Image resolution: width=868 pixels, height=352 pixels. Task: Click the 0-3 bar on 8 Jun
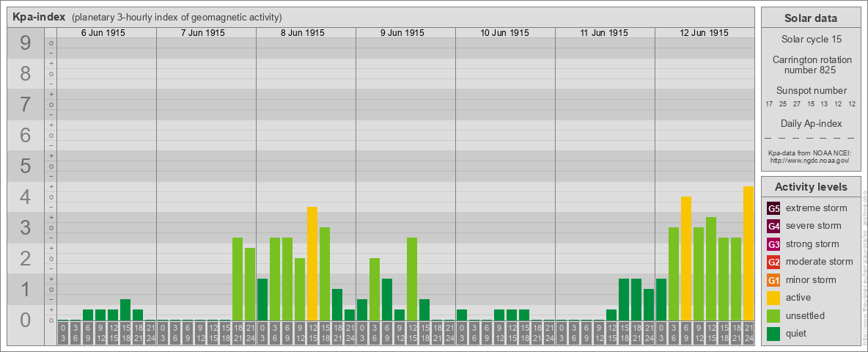pyautogui.click(x=262, y=299)
